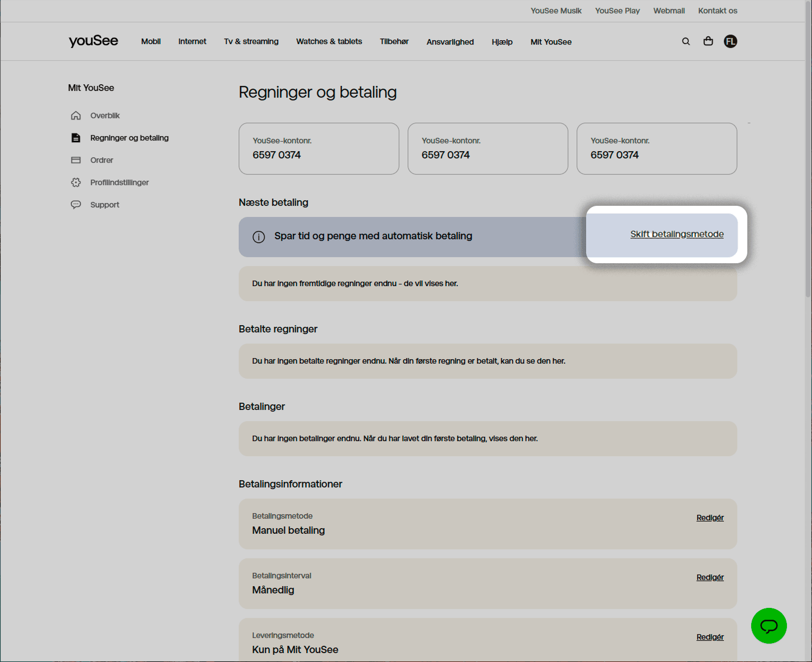Select Watches & tablets in navigation
The height and width of the screenshot is (662, 812).
pos(329,41)
